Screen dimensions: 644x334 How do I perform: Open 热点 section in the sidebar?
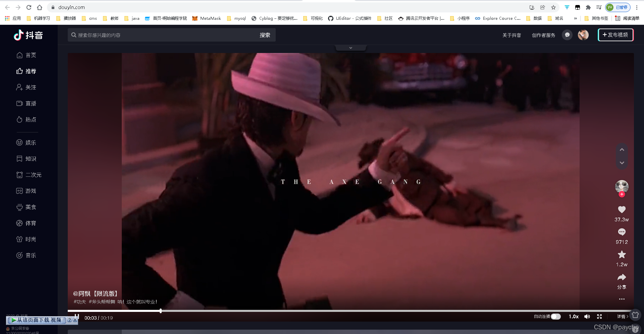click(x=26, y=119)
